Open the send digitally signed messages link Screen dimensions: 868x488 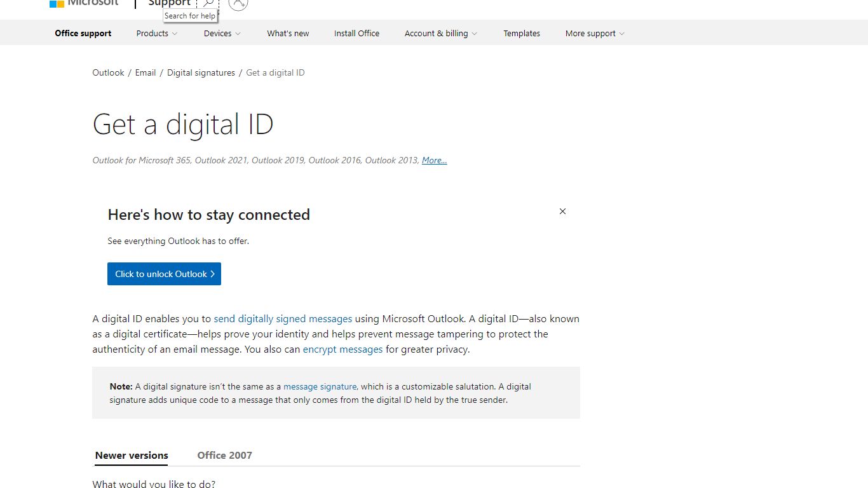click(283, 318)
